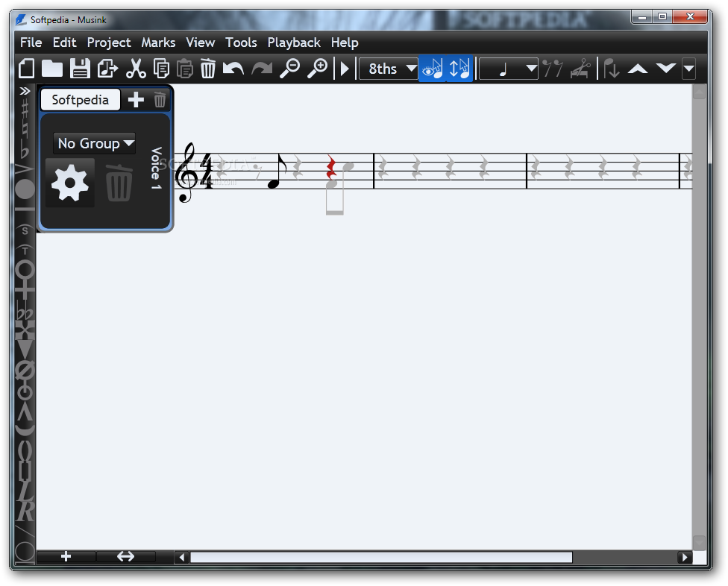Click the horizontal scrollbar left arrow
Image resolution: width=728 pixels, height=586 pixels.
click(x=182, y=557)
